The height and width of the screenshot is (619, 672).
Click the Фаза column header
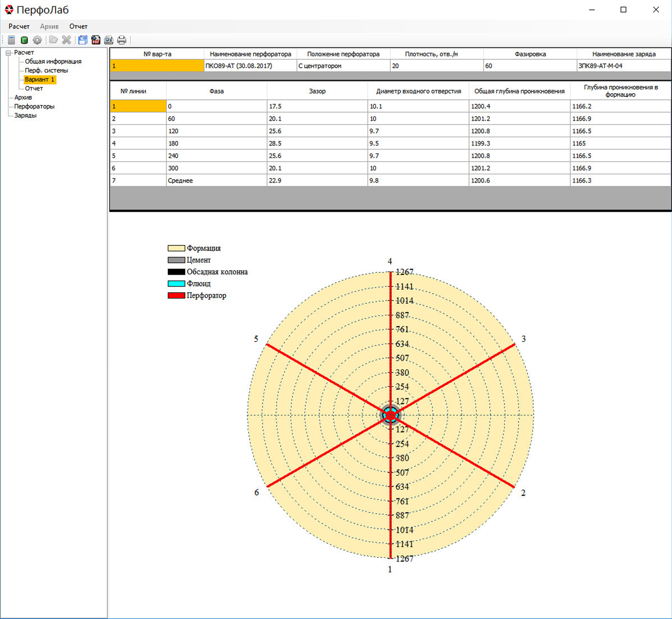pos(216,91)
